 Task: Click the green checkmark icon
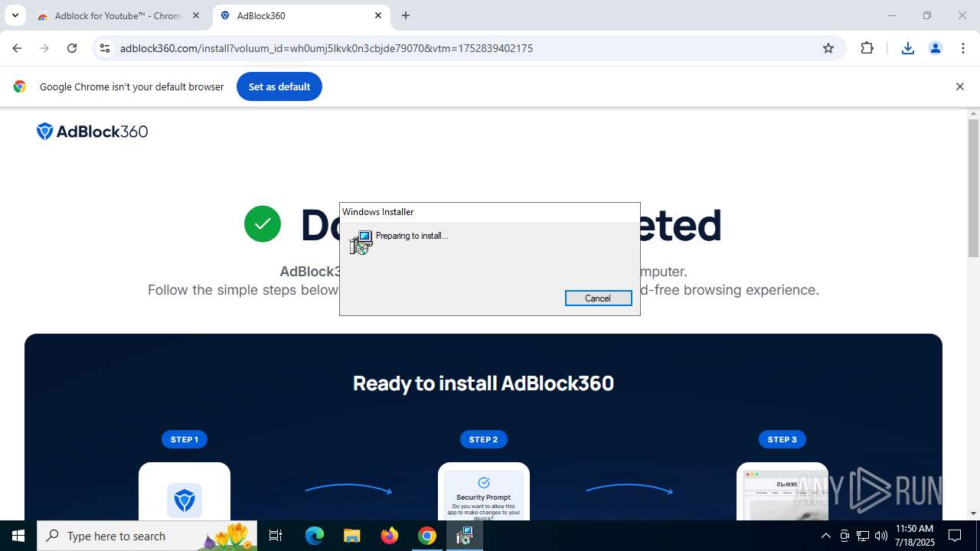(x=263, y=224)
